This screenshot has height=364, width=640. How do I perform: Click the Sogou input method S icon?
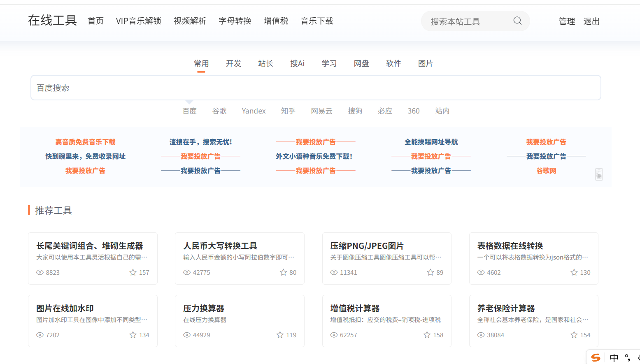(x=595, y=357)
